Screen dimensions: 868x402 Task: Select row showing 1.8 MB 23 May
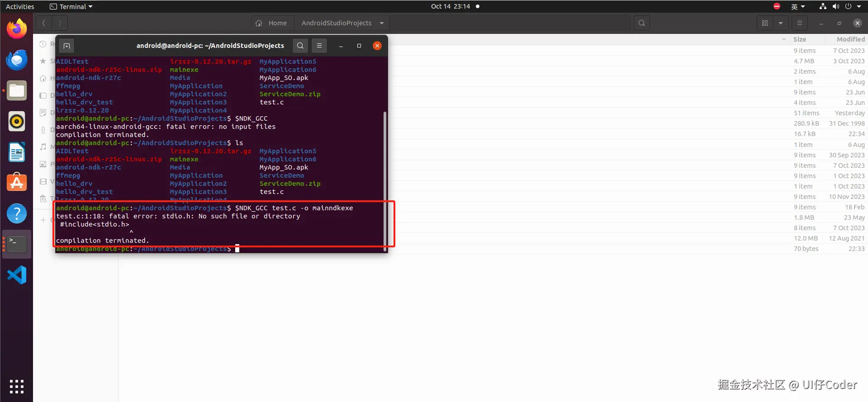coord(493,218)
